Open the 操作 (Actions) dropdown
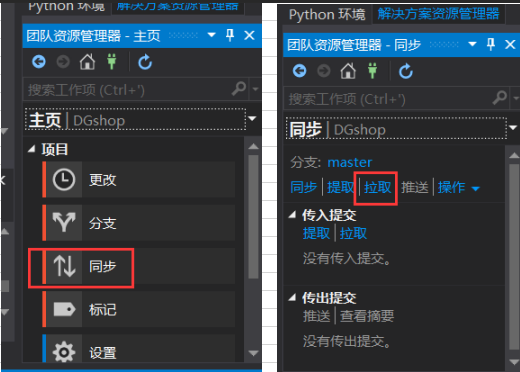 pos(459,187)
